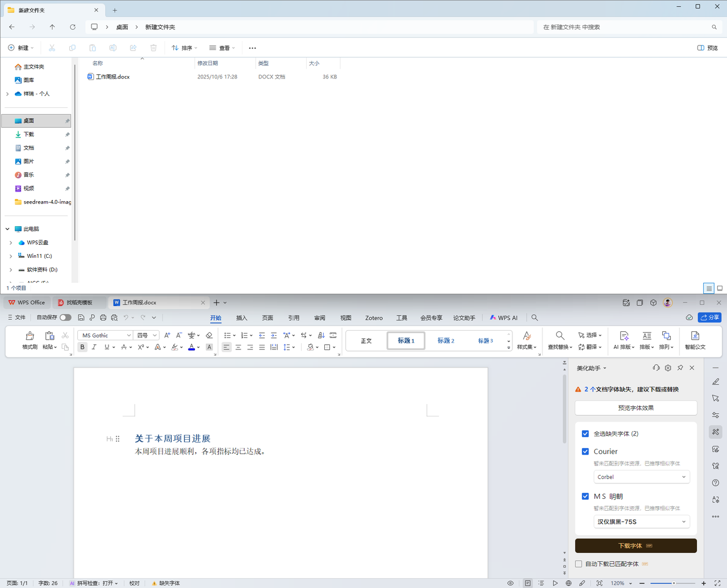Screen dimensions: 727x588
Task: Decrease font size with A- icon
Action: click(179, 335)
